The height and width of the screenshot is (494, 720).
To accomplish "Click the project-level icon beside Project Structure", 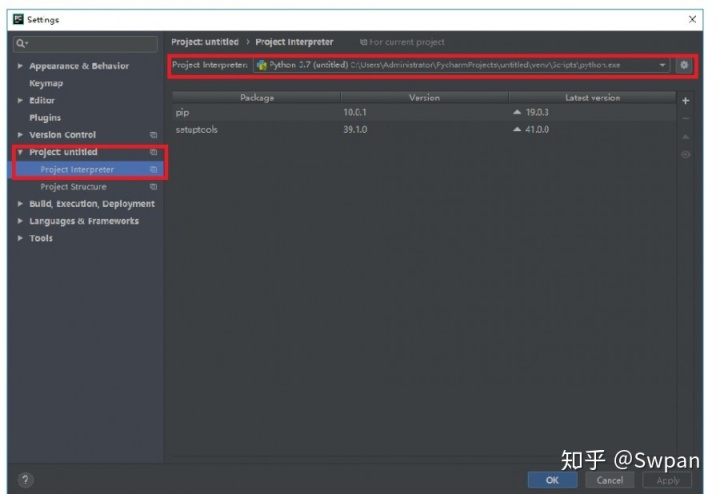I will click(153, 187).
